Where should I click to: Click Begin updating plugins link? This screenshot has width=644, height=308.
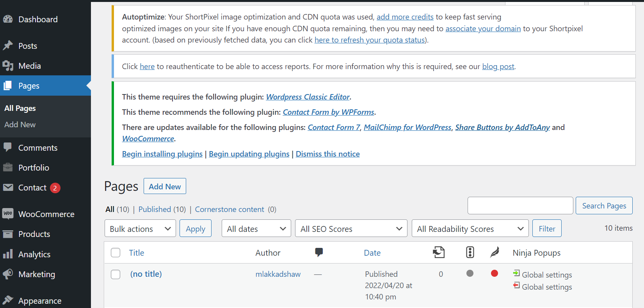click(249, 154)
